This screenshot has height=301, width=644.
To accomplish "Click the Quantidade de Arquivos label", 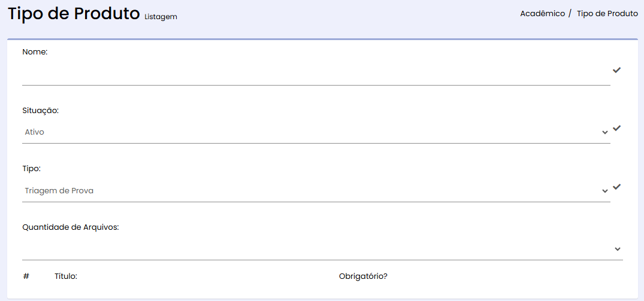I will (70, 227).
